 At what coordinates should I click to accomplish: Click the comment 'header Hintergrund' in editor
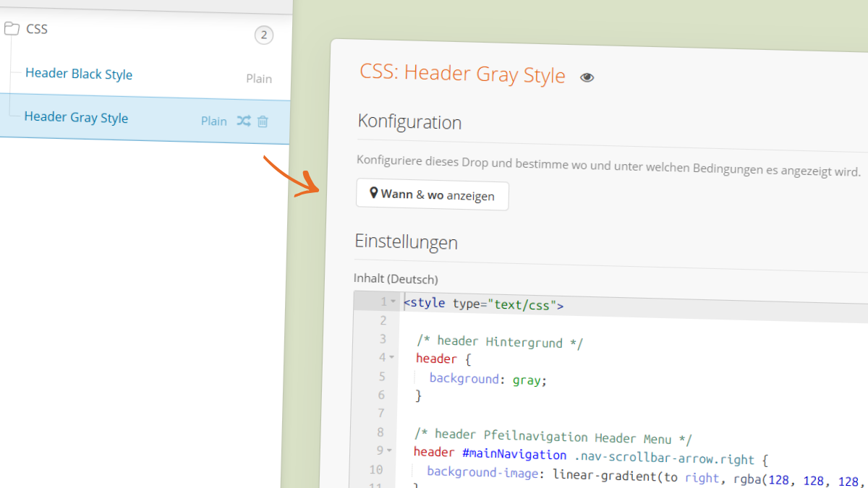coord(500,342)
